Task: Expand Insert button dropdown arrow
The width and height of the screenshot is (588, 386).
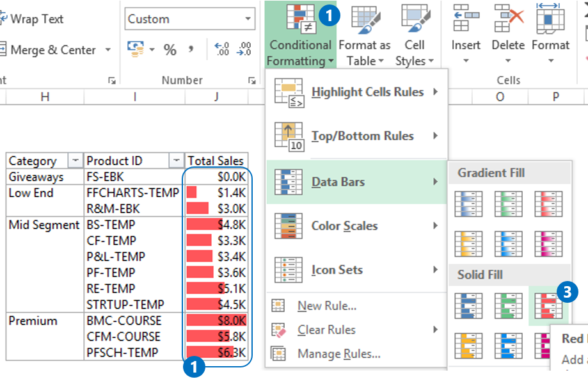Action: point(466,60)
